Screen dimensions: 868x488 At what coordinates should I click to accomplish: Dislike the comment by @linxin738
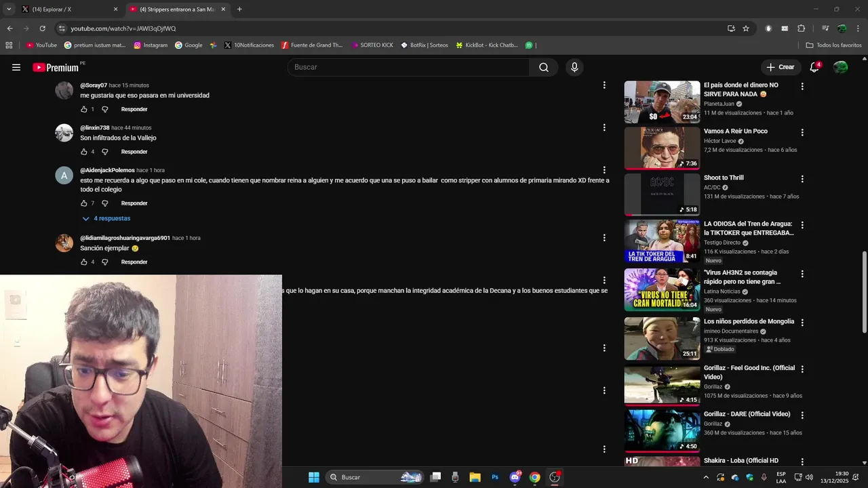(x=105, y=152)
